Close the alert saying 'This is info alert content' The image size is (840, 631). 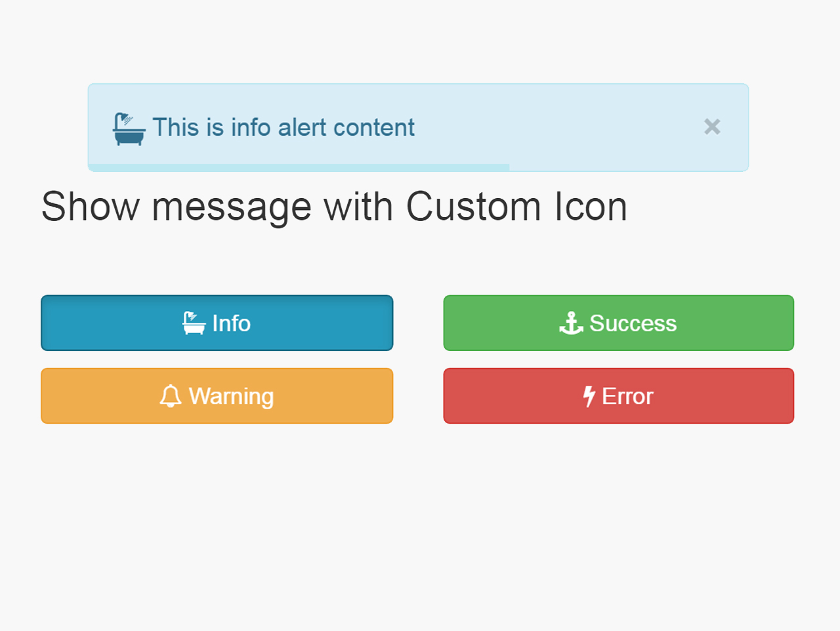712,127
